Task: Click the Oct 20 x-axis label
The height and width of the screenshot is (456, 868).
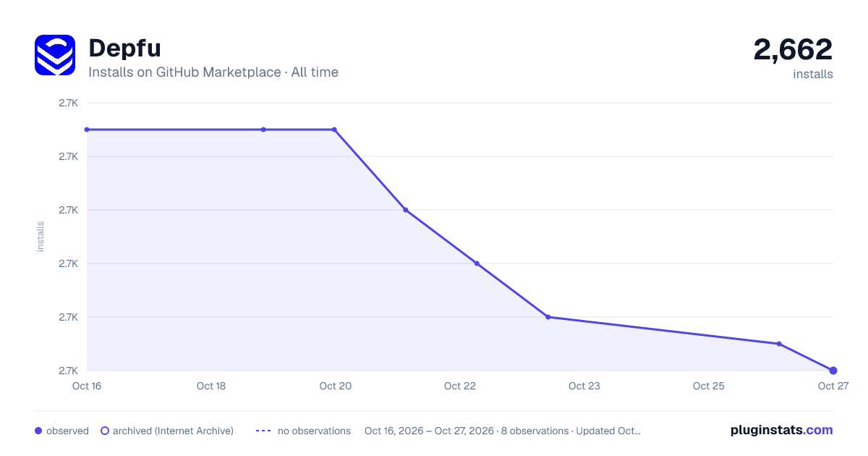Action: 336,386
